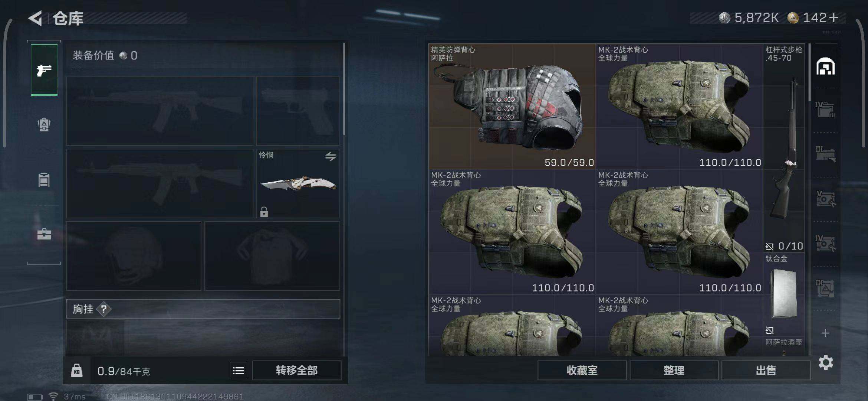Screen dimensions: 868x401
Task: Click the 转移全部 button
Action: (x=297, y=370)
